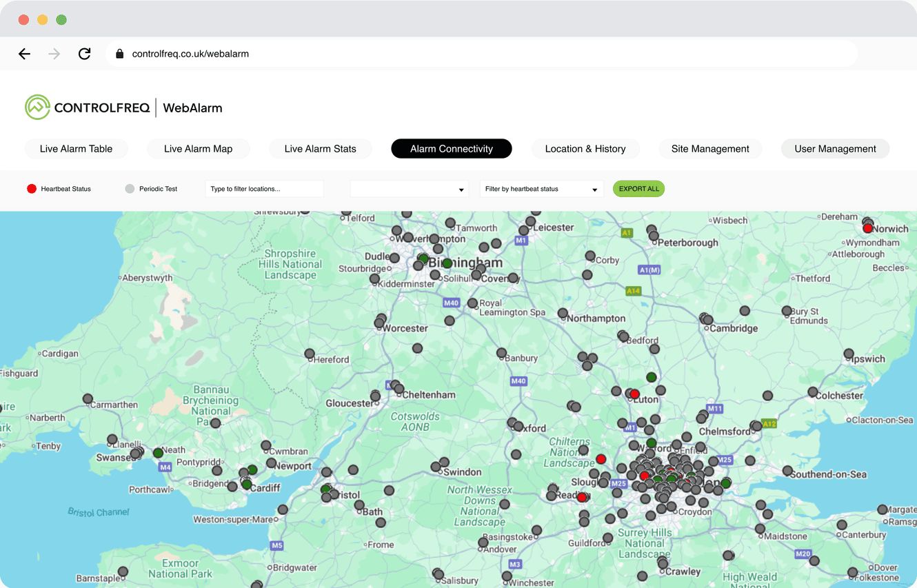The height and width of the screenshot is (588, 917).
Task: Select the green marker beside Neath
Action: [x=158, y=453]
